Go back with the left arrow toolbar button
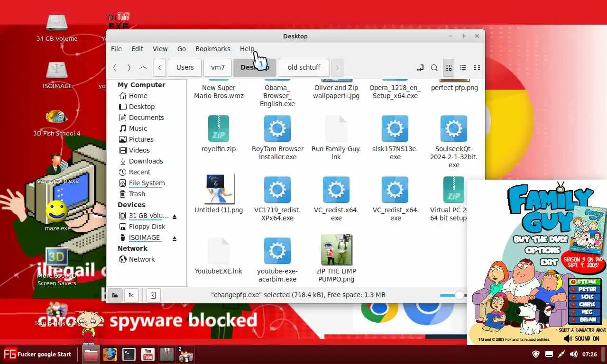607x364 pixels. [x=115, y=68]
